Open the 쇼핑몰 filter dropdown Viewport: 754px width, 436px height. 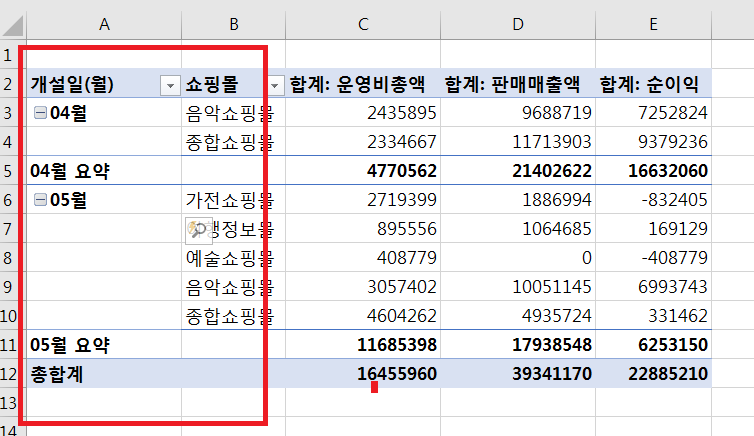(x=274, y=85)
